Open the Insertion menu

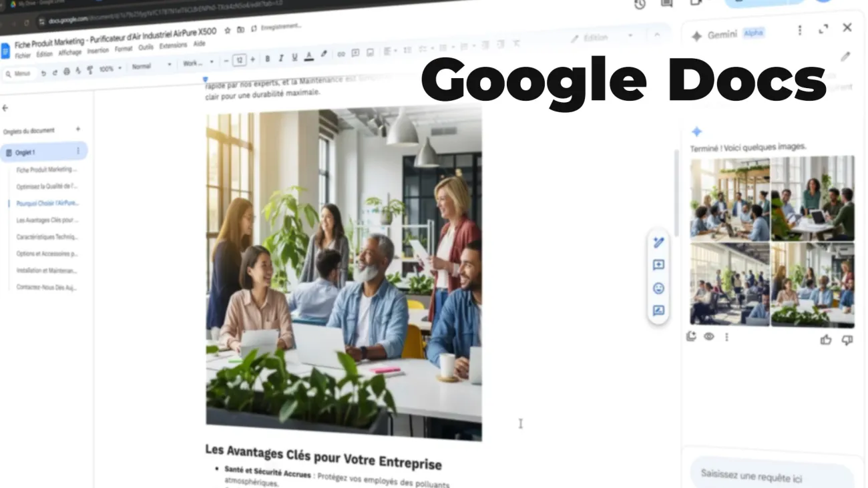pyautogui.click(x=97, y=51)
